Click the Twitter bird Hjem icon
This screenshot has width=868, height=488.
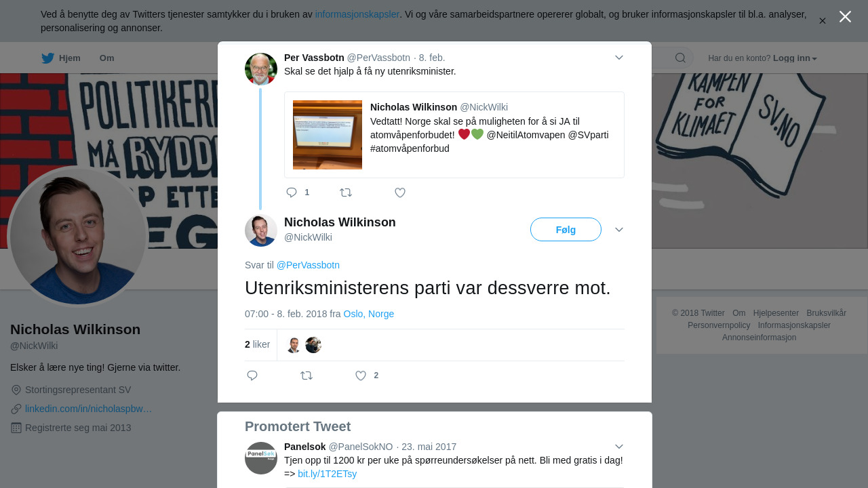[47, 58]
